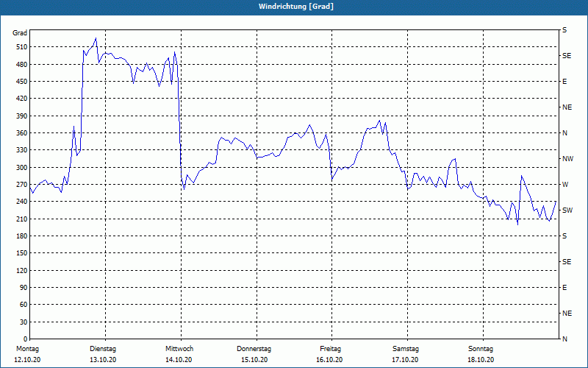Image resolution: width=588 pixels, height=368 pixels.
Task: Select the 'W' compass direction label
Action: click(566, 185)
